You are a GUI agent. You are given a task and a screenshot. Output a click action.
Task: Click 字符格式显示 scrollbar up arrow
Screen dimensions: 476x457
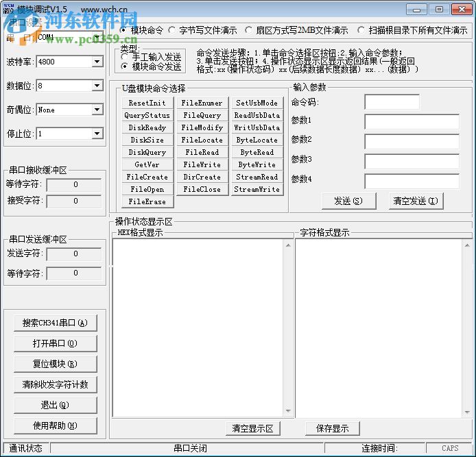click(x=467, y=245)
